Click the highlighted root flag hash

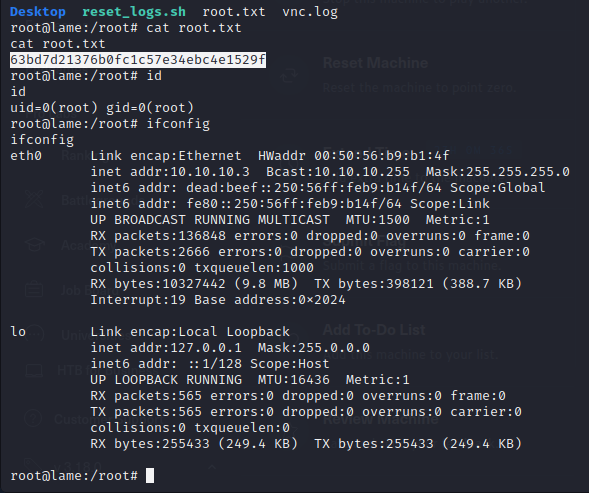(138, 60)
